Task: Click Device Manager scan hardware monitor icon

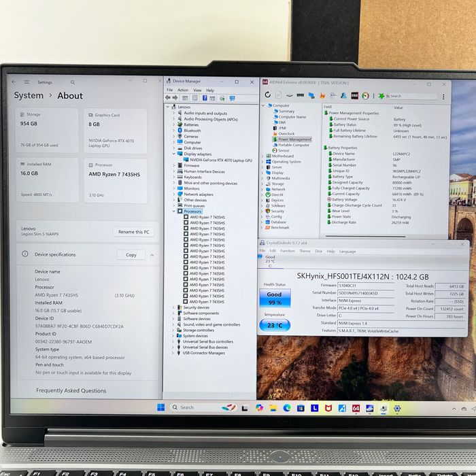Action: pos(233,98)
